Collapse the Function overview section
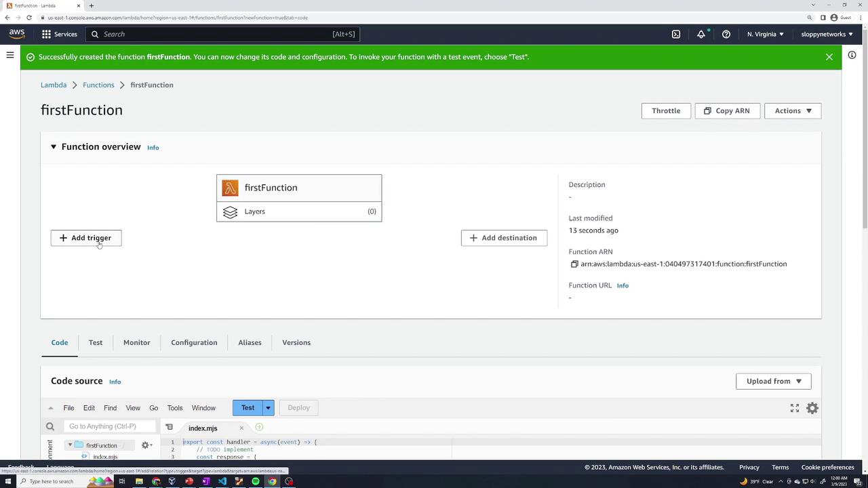 pos(54,147)
